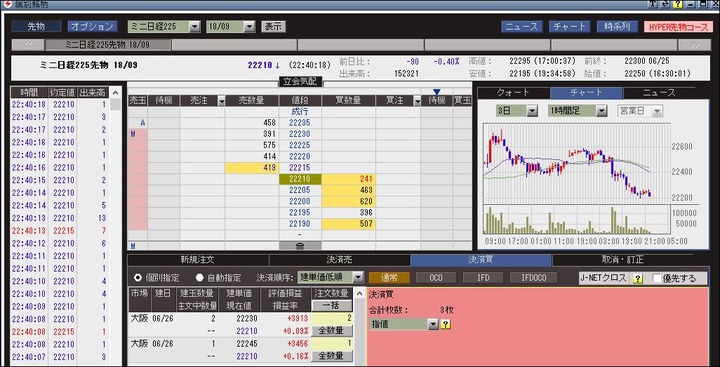Open the 指値 order type dropdown

[x=433, y=324]
